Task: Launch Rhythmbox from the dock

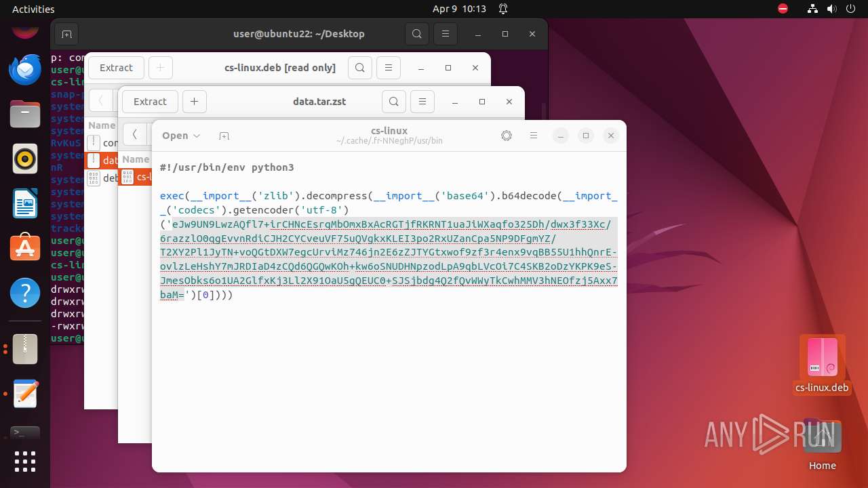Action: click(25, 159)
